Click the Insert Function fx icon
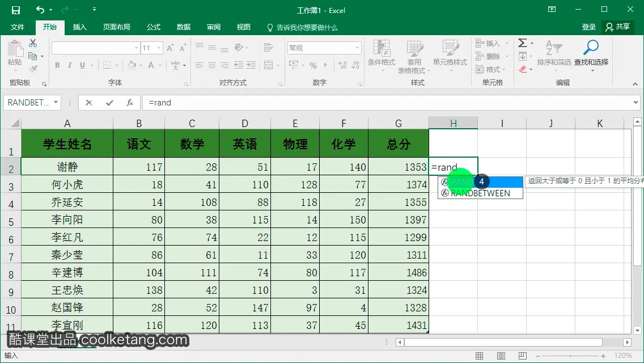 coord(130,103)
